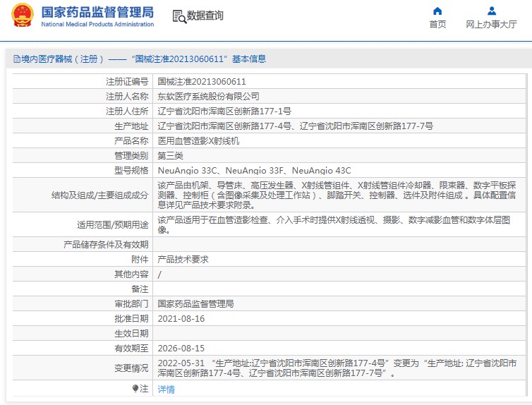Click 适用范围/预期用途 label
Screen dimensions: 532x405
113,225
